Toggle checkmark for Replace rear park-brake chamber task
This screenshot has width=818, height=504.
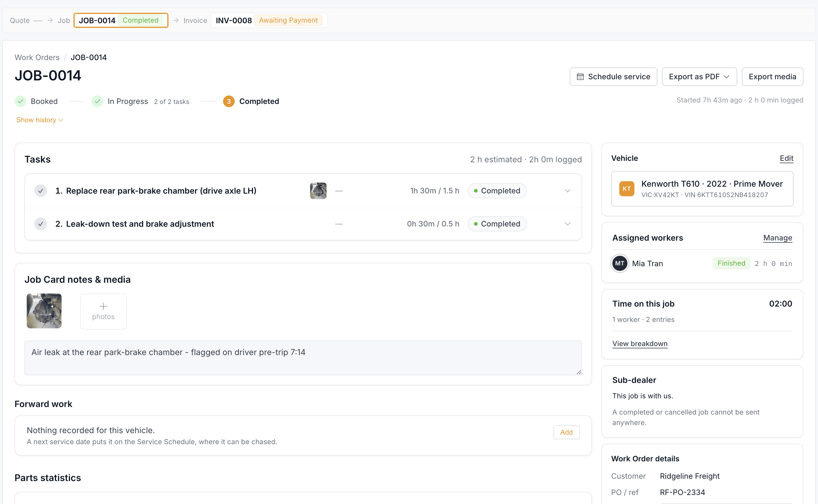coord(41,191)
